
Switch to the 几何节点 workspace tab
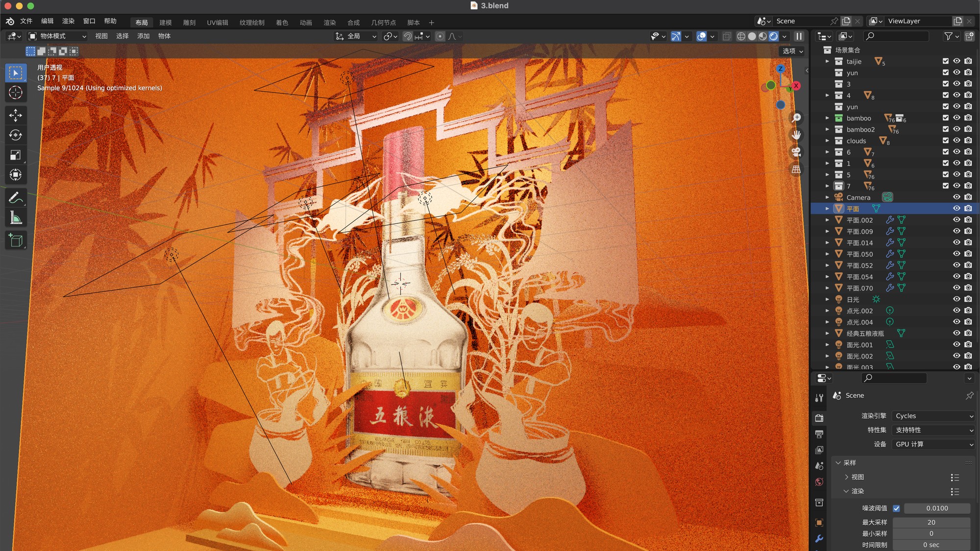tap(383, 23)
